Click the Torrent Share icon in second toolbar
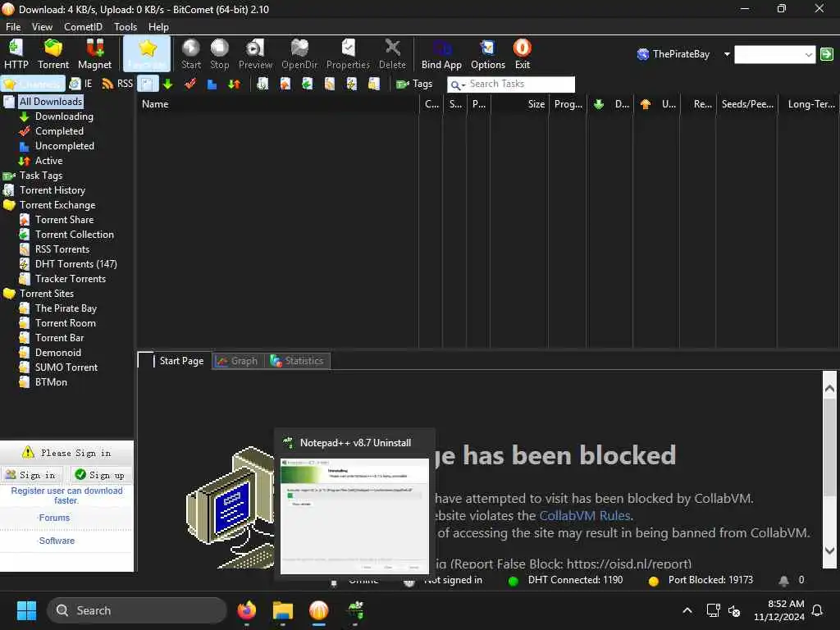840x630 pixels. 285,84
